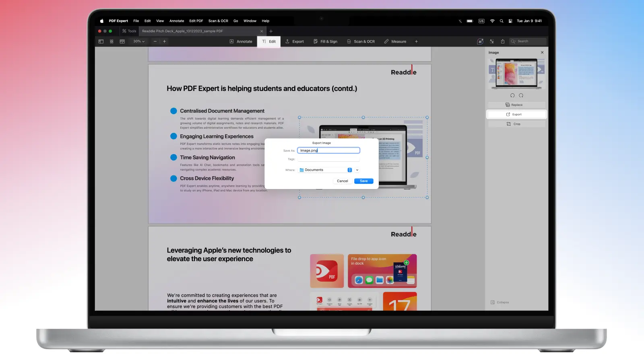644x362 pixels.
Task: Close the Image side panel
Action: click(x=542, y=52)
